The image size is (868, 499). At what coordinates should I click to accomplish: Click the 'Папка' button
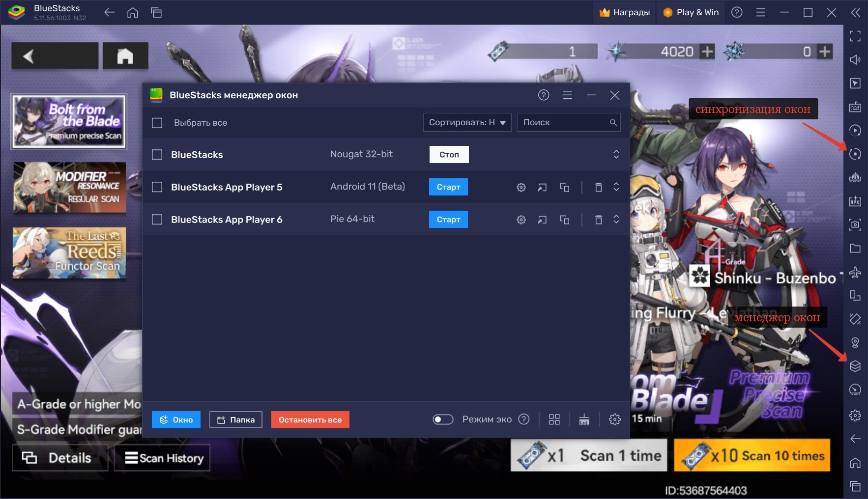point(236,420)
